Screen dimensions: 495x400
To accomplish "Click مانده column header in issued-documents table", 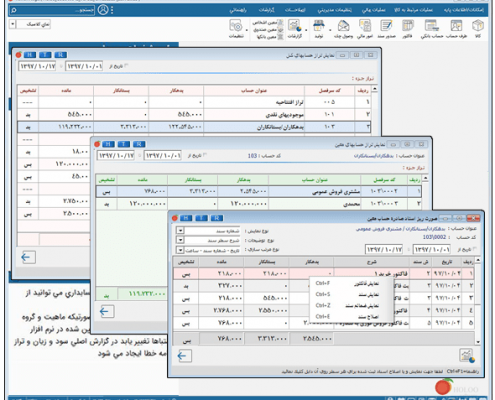I will coord(222,262).
